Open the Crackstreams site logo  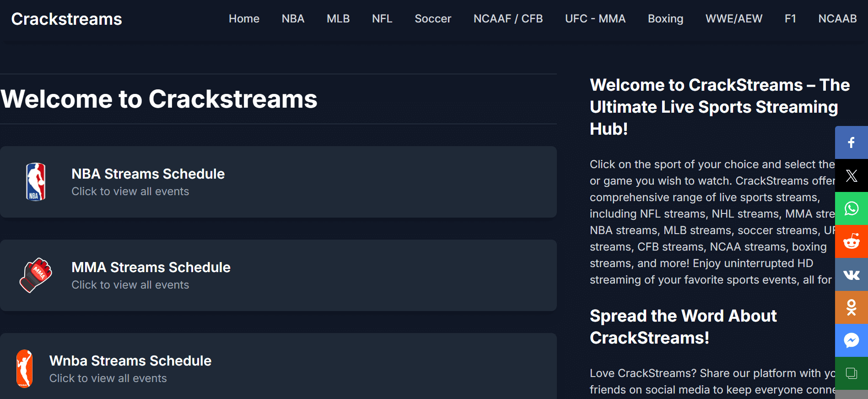[x=66, y=19]
